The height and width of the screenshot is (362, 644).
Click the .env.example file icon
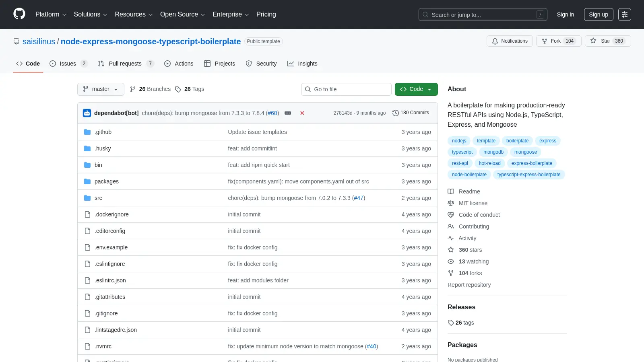point(87,247)
